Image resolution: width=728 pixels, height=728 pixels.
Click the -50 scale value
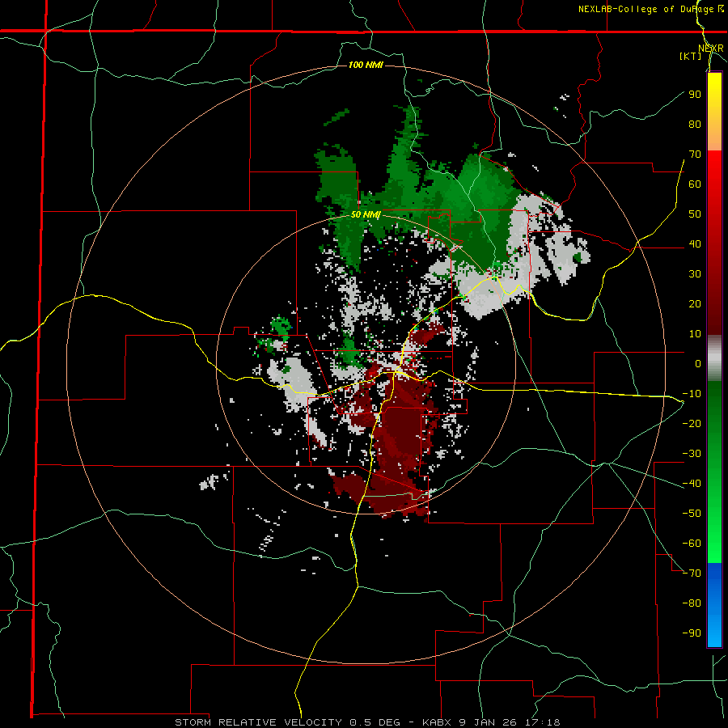click(692, 514)
